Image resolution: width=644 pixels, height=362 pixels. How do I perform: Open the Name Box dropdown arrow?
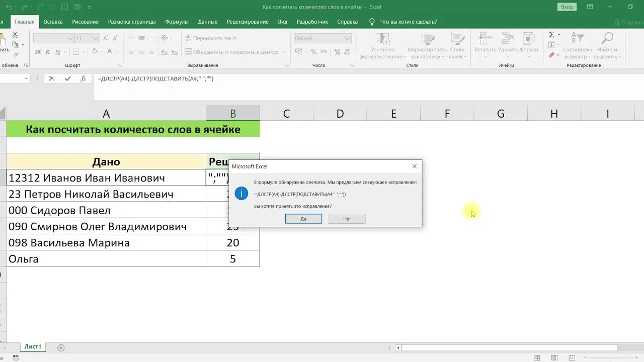point(26,79)
